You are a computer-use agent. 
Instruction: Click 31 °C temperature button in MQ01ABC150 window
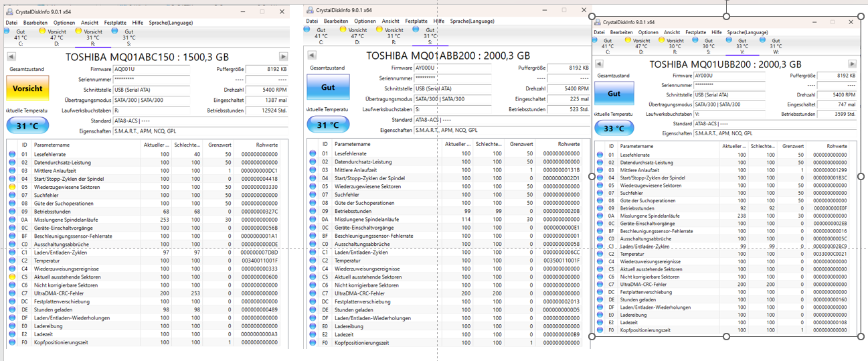(27, 126)
